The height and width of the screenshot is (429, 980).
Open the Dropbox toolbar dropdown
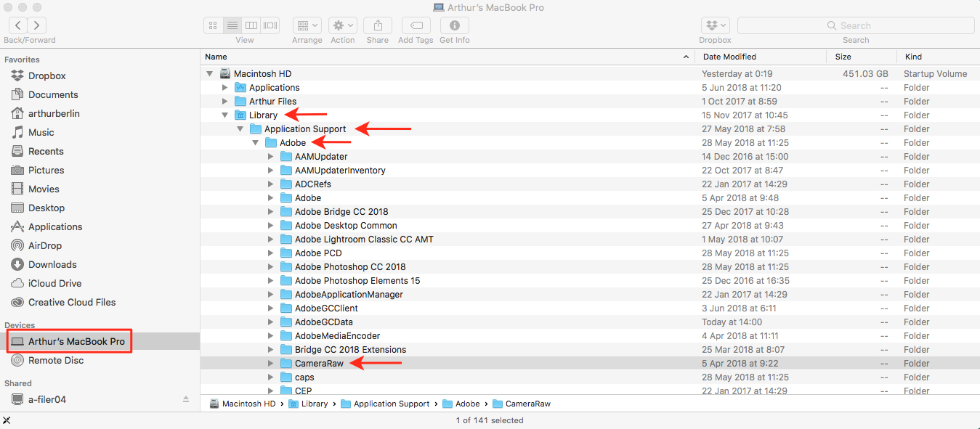(x=716, y=25)
